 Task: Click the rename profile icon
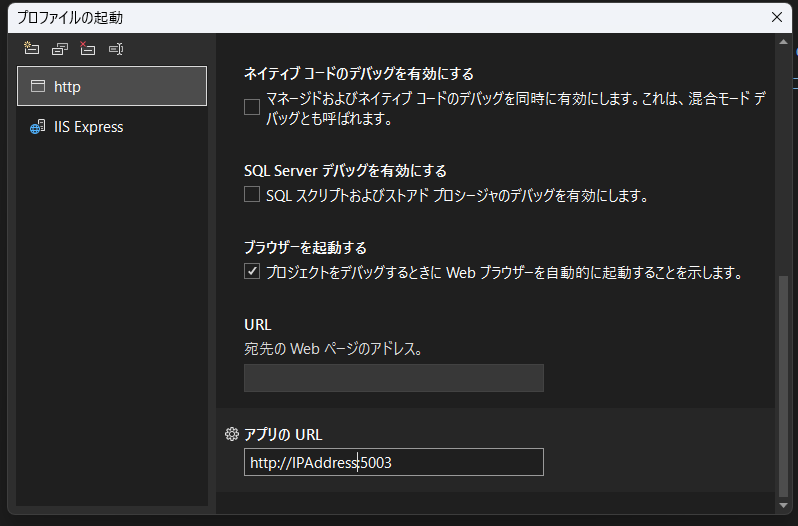click(116, 49)
